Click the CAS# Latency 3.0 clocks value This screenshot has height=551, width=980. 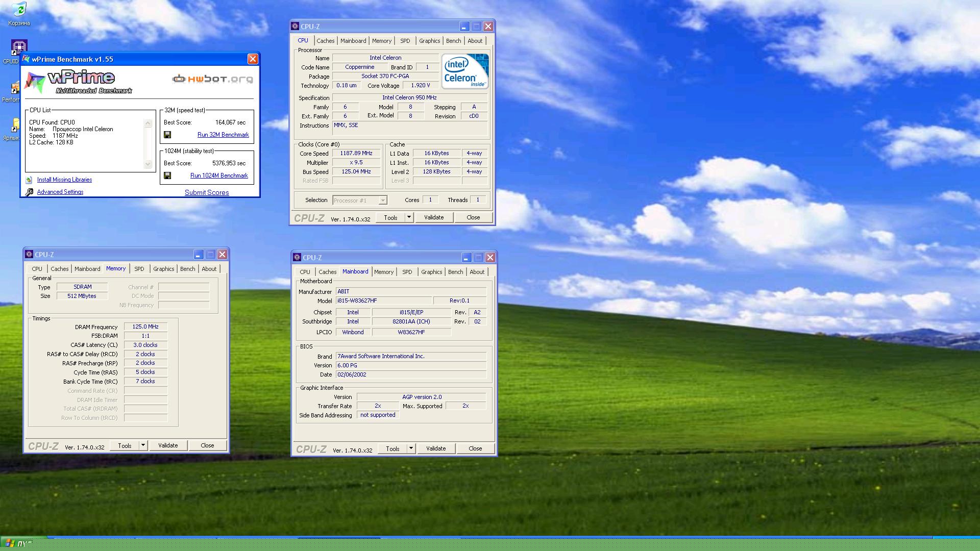click(145, 345)
